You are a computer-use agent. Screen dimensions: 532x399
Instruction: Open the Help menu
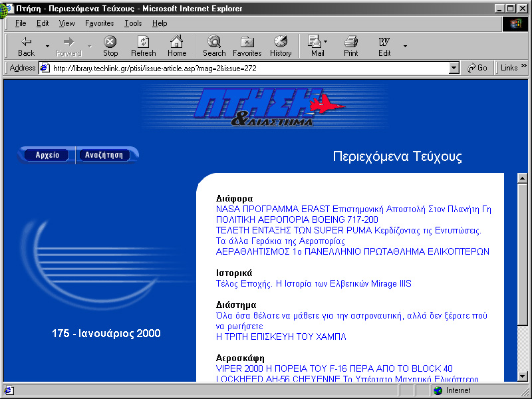click(160, 23)
